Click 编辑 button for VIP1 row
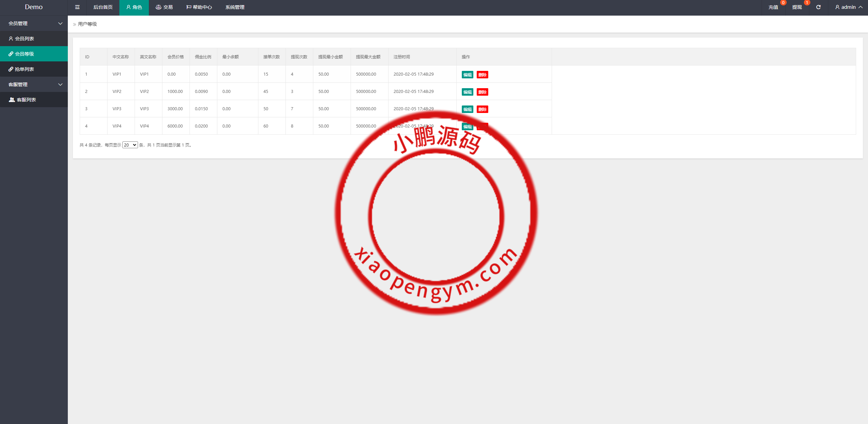Image resolution: width=868 pixels, height=424 pixels. [467, 75]
